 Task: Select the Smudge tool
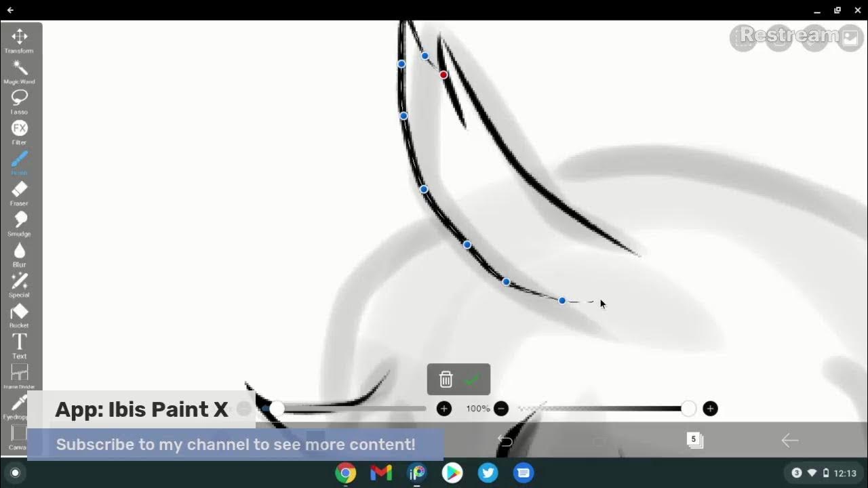pos(19,224)
